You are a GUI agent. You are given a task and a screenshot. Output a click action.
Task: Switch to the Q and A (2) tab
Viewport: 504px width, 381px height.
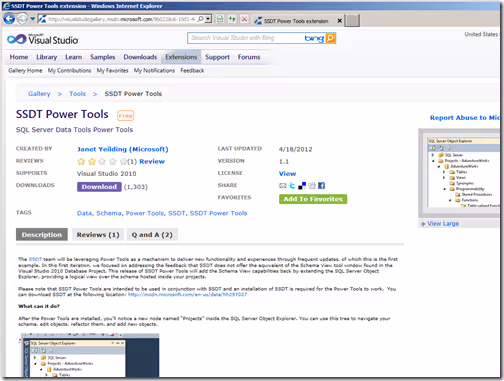point(152,235)
